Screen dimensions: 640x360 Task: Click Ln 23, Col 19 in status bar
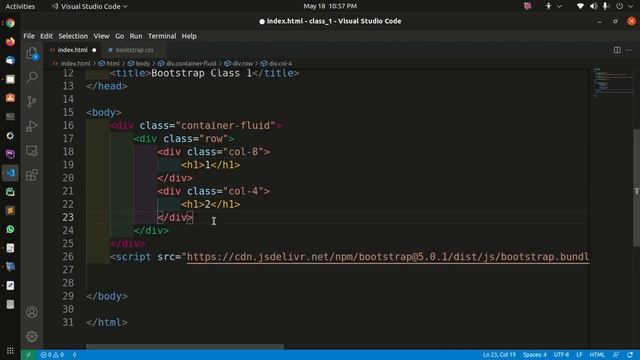[x=499, y=355]
